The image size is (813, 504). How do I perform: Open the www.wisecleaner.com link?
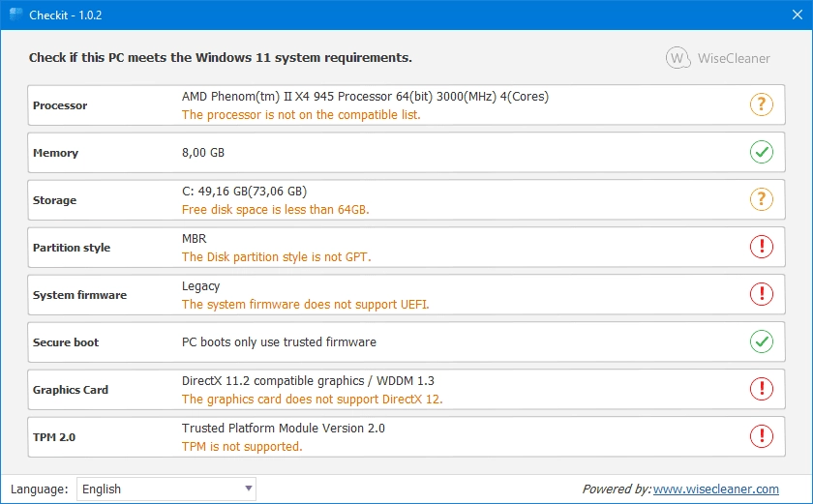click(715, 489)
